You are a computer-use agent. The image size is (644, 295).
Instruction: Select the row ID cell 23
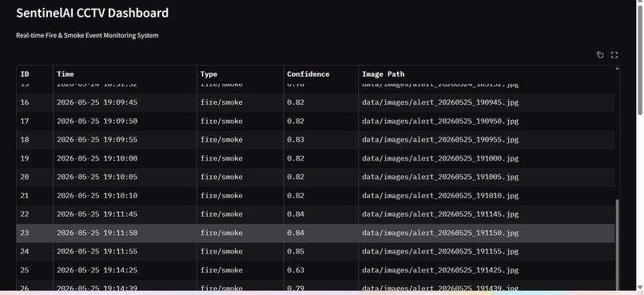pyautogui.click(x=35, y=233)
